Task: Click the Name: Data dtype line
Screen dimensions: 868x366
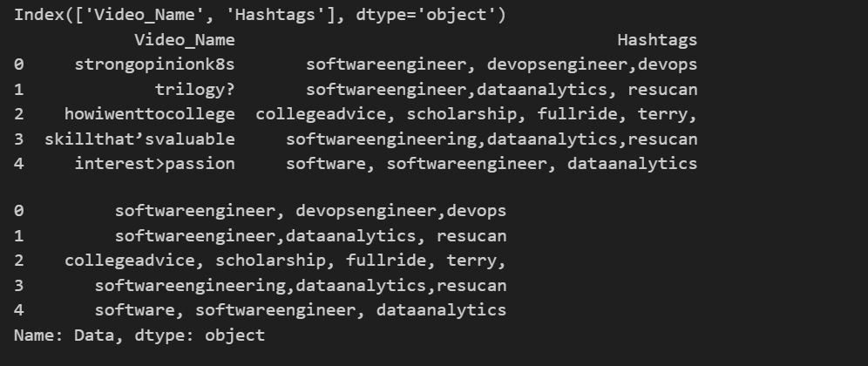Action: point(139,335)
